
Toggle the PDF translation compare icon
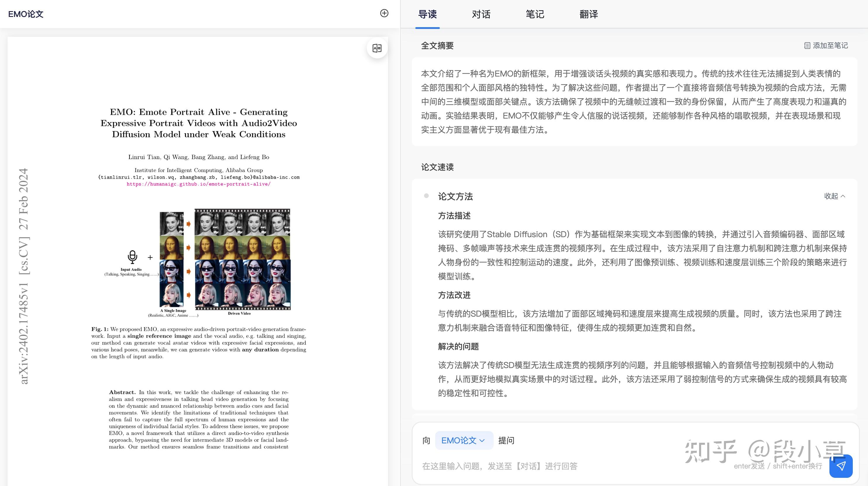[377, 48]
